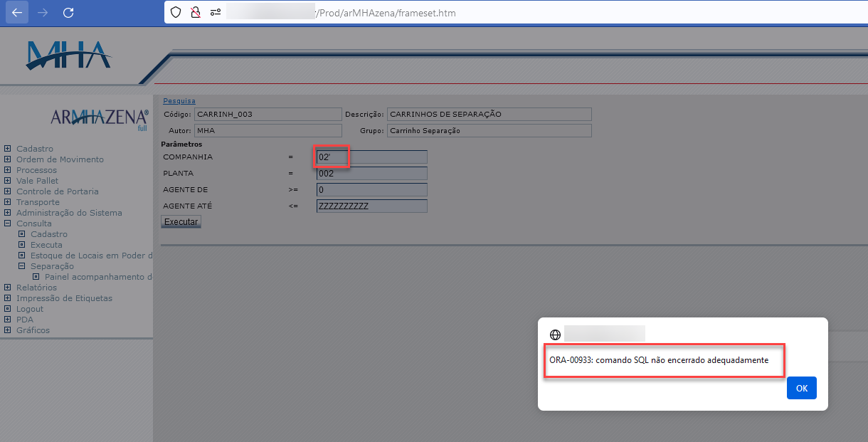Open Painel acompanhamento item under Separação
The width and height of the screenshot is (868, 442).
[x=98, y=277]
